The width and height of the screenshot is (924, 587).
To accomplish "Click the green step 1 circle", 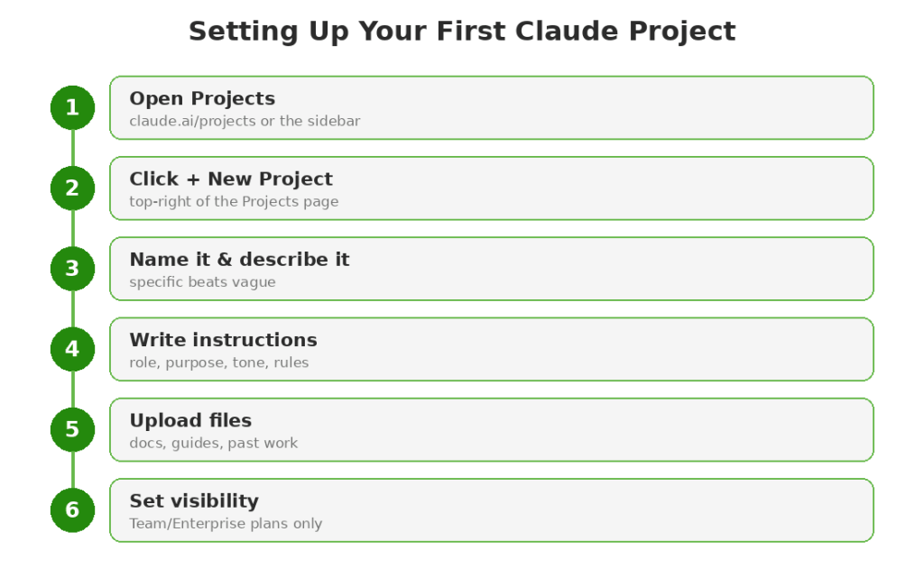I will click(x=72, y=107).
